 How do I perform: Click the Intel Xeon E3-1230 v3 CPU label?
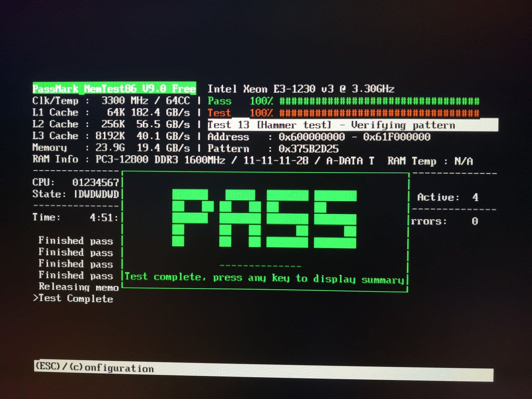coord(301,89)
